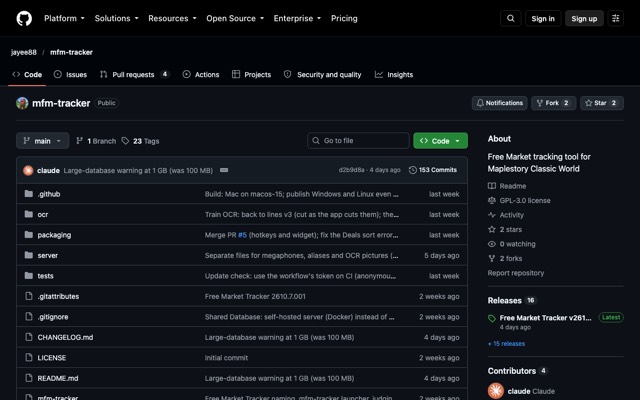This screenshot has width=640, height=400.
Task: View 1 Branch link
Action: [96, 141]
